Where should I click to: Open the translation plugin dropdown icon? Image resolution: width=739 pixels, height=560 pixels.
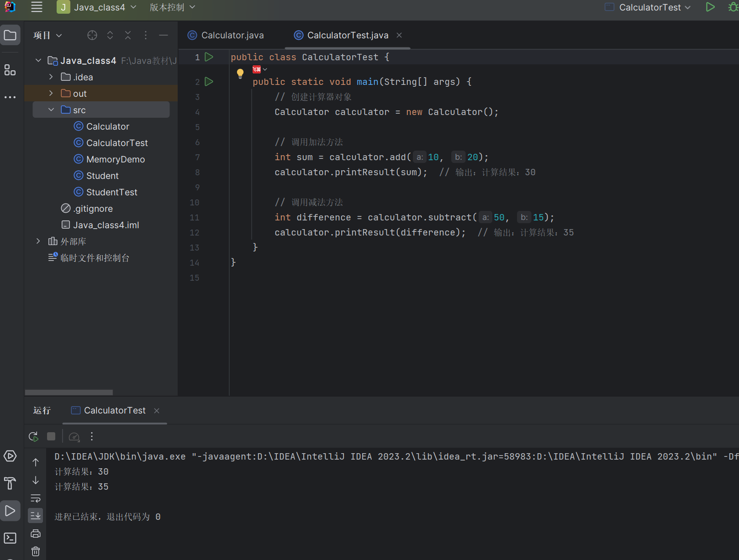(259, 69)
